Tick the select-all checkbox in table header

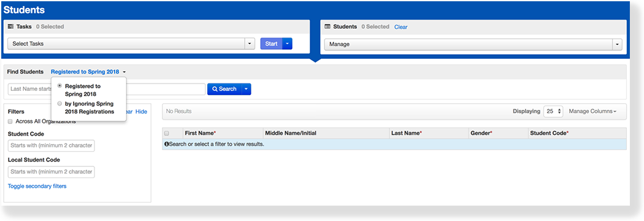click(166, 133)
